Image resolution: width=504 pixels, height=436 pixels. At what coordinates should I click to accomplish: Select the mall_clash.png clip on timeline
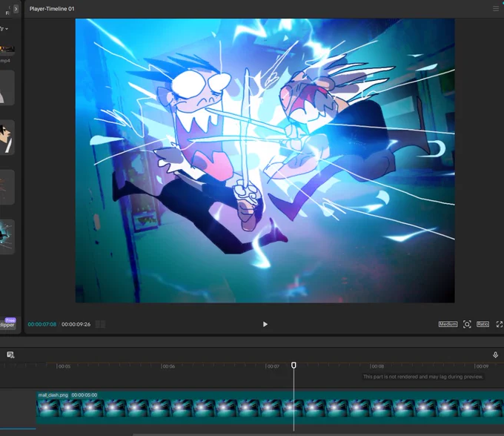click(x=270, y=408)
